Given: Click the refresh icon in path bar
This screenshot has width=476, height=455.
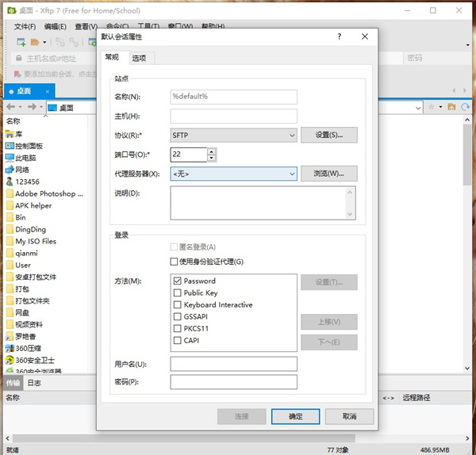Looking at the screenshot, I should pos(465,107).
